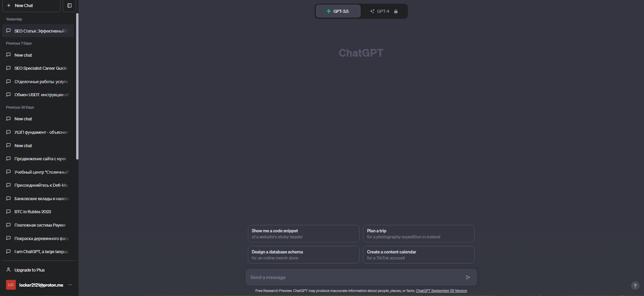Open the 'Платежная система Payeer' chat

[38, 225]
